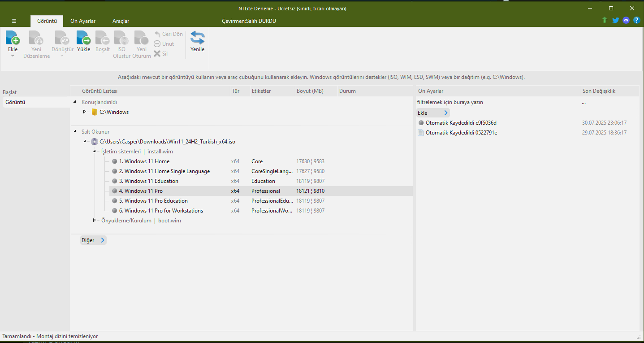The height and width of the screenshot is (343, 644).
Task: Maximize the NTLite window
Action: click(611, 8)
